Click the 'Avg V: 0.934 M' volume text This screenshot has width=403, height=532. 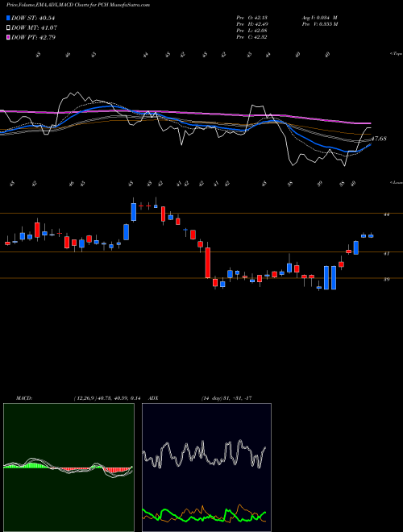tap(319, 18)
